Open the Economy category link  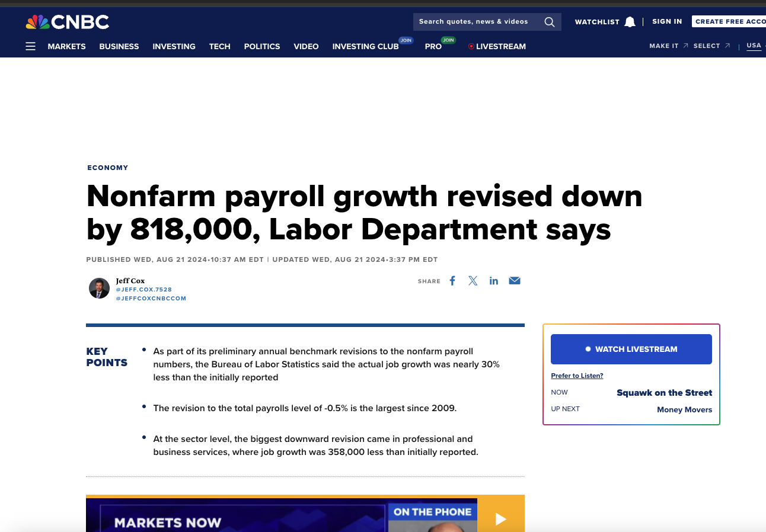coord(107,168)
